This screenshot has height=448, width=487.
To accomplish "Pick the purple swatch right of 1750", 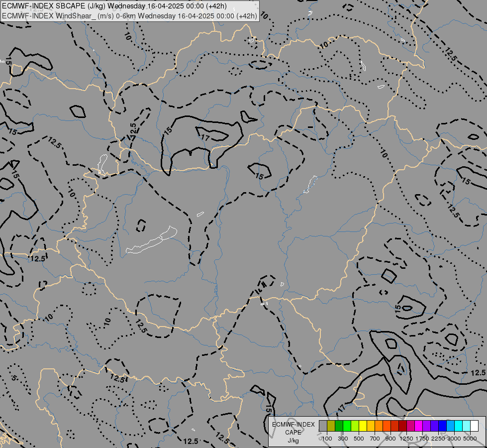I will 427,426.
